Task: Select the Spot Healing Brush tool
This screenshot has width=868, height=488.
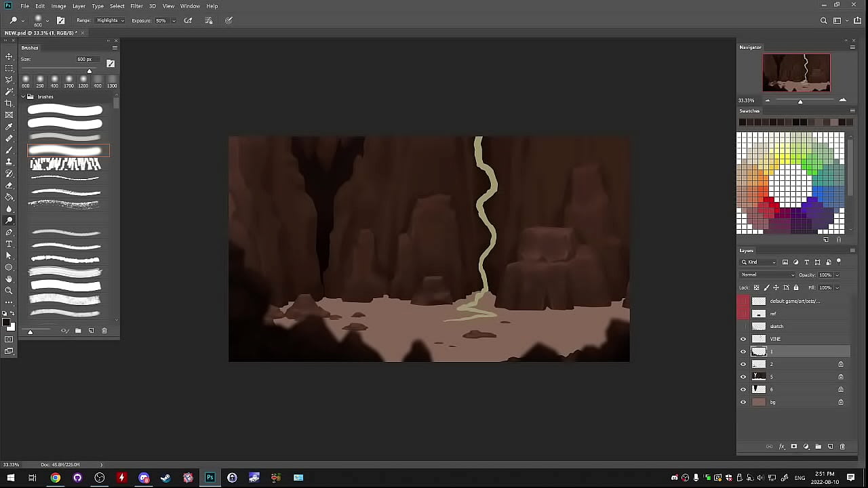Action: coord(9,138)
